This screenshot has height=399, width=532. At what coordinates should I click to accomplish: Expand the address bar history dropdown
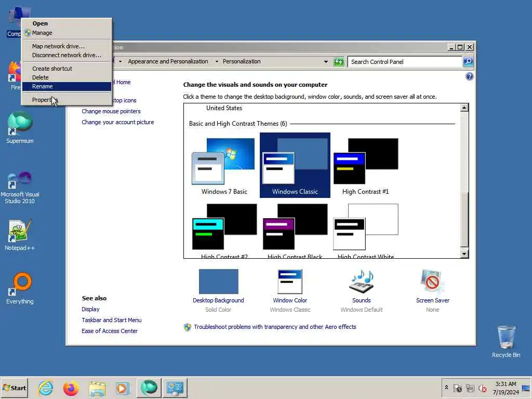coord(326,62)
